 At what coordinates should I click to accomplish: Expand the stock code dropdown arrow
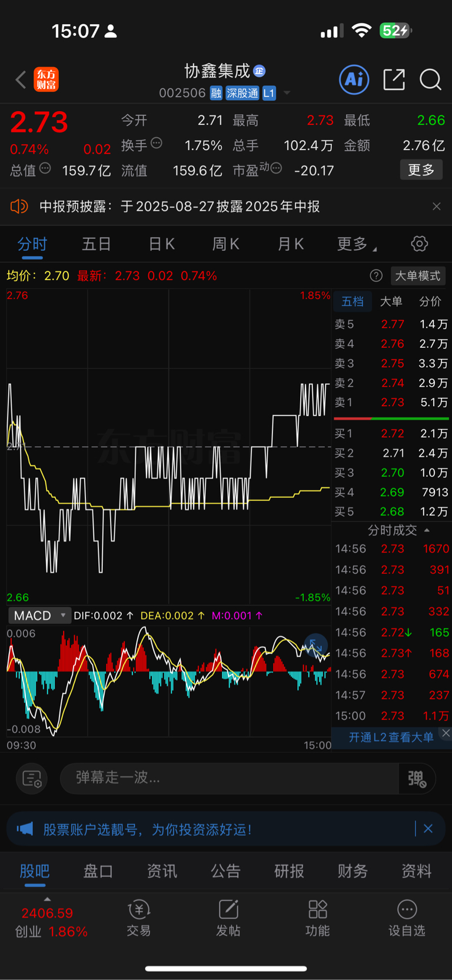pos(287,93)
